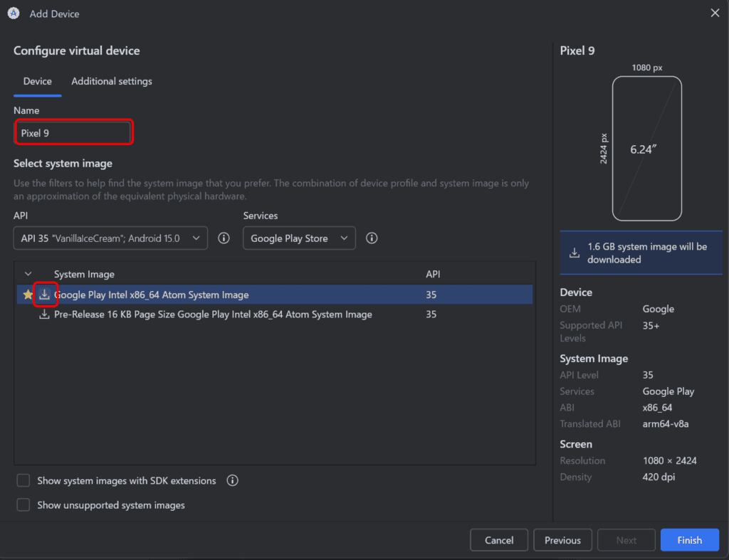The image size is (729, 560).
Task: Go back with the Previous button
Action: [562, 540]
